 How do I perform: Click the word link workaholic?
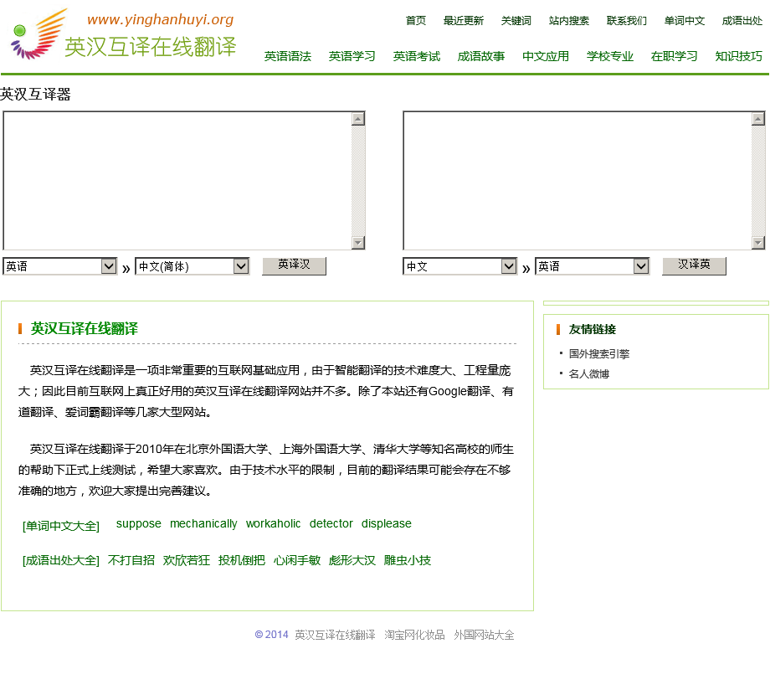(273, 523)
